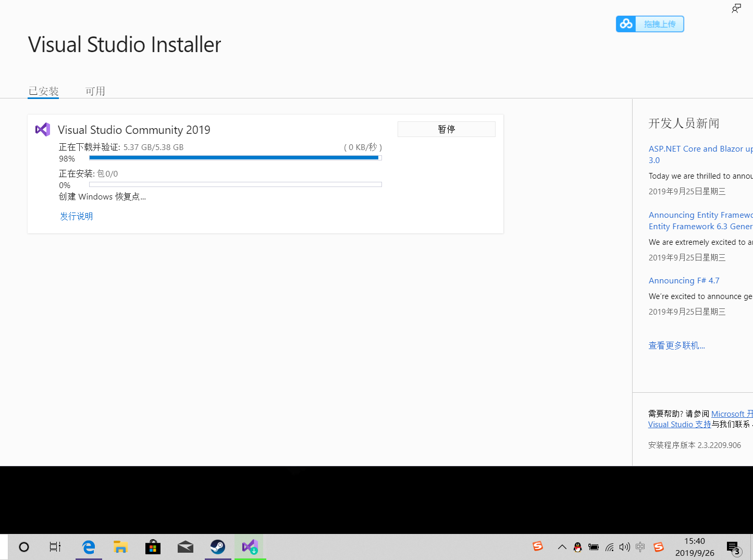Click the 5.37 GB/5.38 GB download size text
This screenshot has height=560, width=753.
click(153, 147)
